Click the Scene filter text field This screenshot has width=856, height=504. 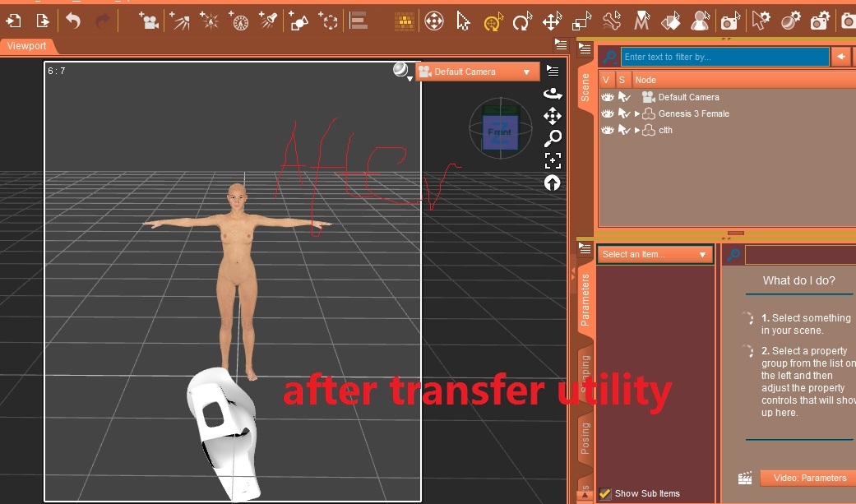[724, 57]
